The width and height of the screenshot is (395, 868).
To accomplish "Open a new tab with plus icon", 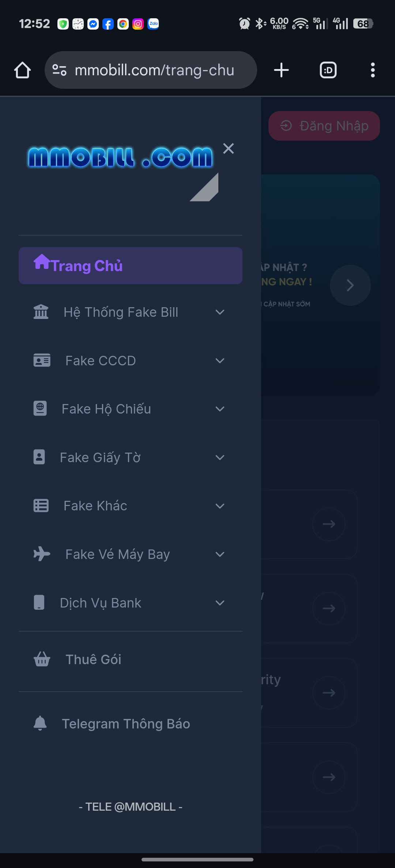I will pyautogui.click(x=281, y=70).
